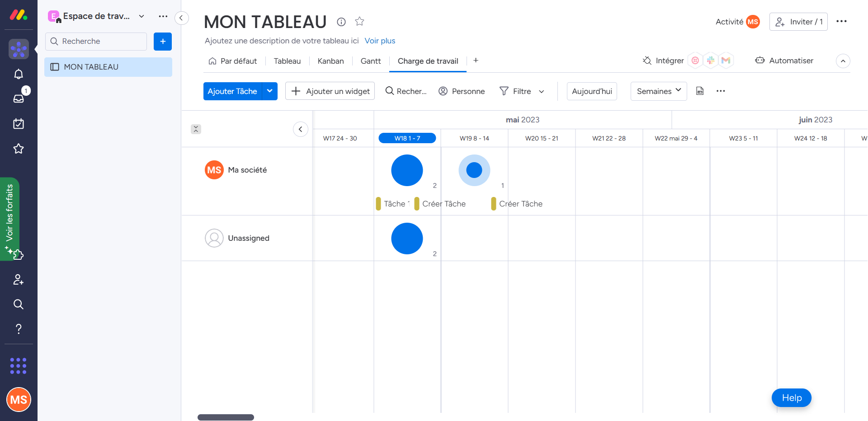
Task: Expand the Ajouter Tâche dropdown arrow
Action: (270, 91)
